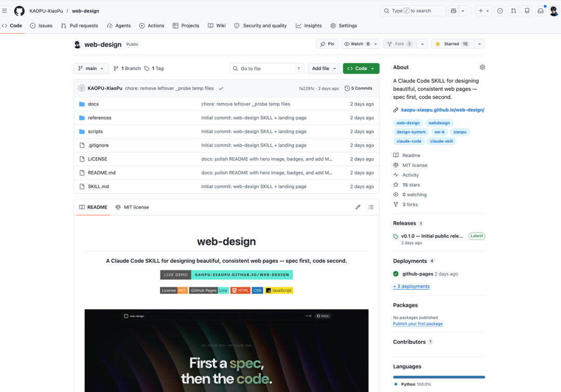Click the GitHub logo in header
This screenshot has width=561, height=392.
[x=19, y=11]
